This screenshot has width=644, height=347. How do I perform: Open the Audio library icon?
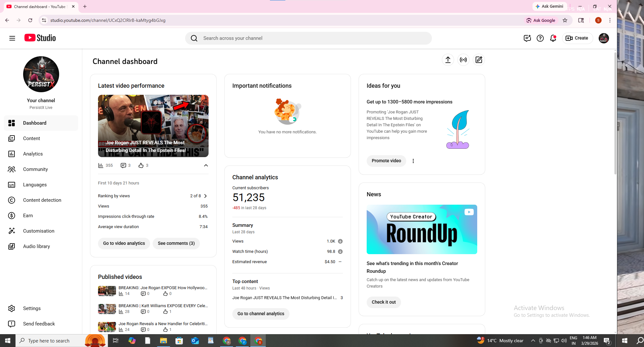[x=12, y=246]
